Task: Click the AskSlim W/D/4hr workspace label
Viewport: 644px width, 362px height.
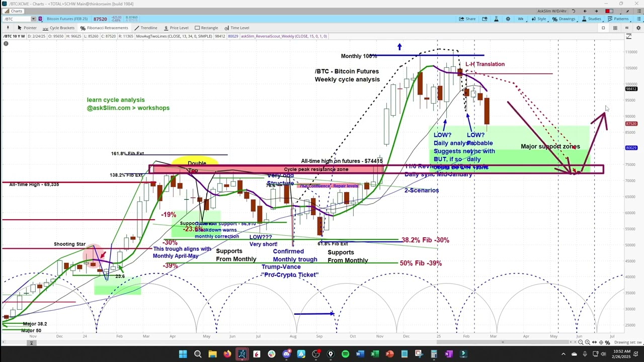Action: tap(552, 11)
